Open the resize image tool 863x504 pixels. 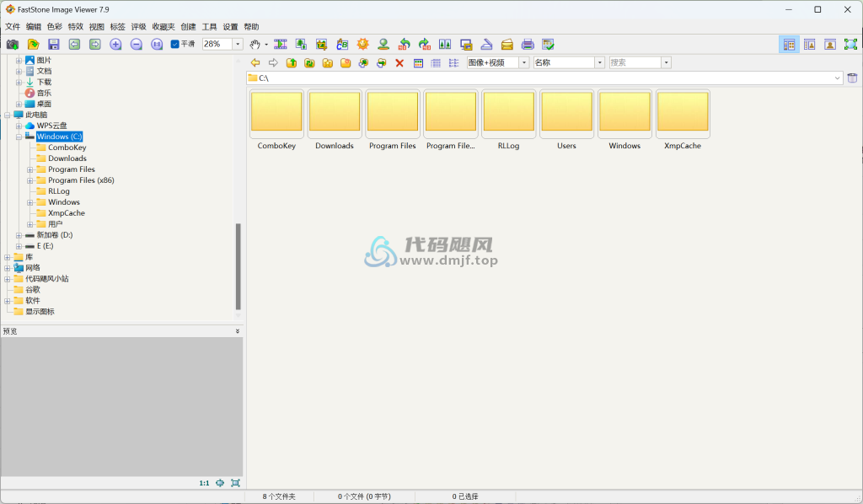point(301,44)
